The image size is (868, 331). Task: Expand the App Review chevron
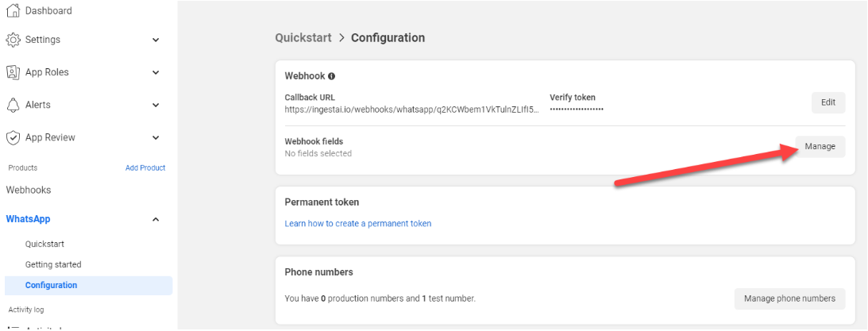point(156,138)
